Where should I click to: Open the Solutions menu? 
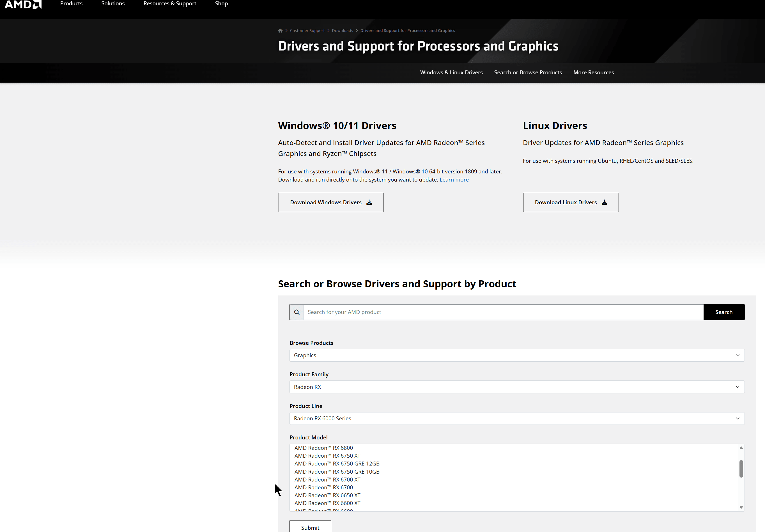pyautogui.click(x=113, y=3)
